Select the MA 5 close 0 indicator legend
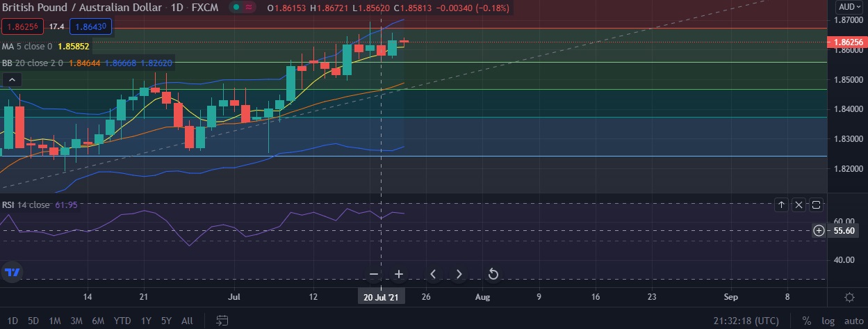Image resolution: width=868 pixels, height=329 pixels. pyautogui.click(x=27, y=47)
